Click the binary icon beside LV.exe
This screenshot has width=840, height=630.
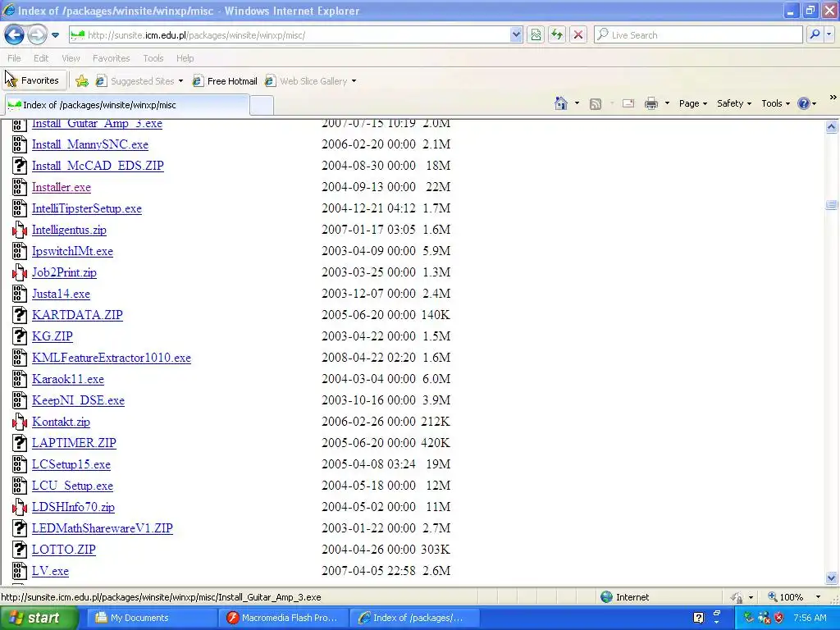click(x=20, y=571)
